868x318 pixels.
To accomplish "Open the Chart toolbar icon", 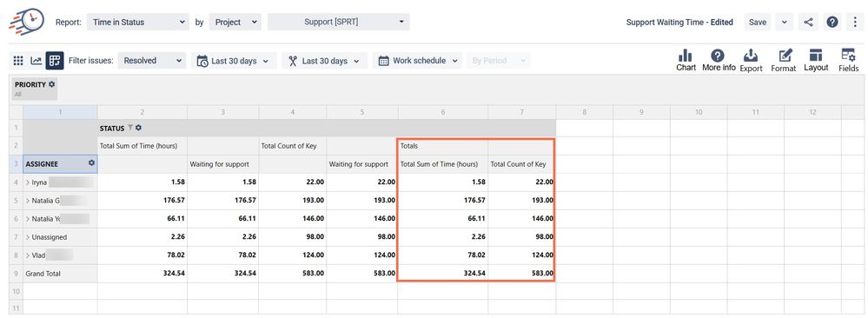I will pyautogui.click(x=686, y=61).
